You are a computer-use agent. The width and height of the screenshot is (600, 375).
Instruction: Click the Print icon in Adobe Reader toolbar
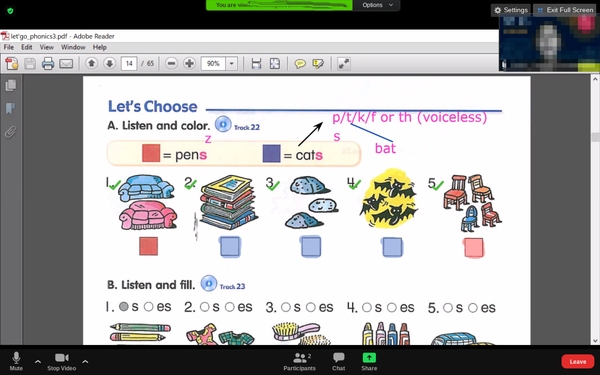click(48, 64)
